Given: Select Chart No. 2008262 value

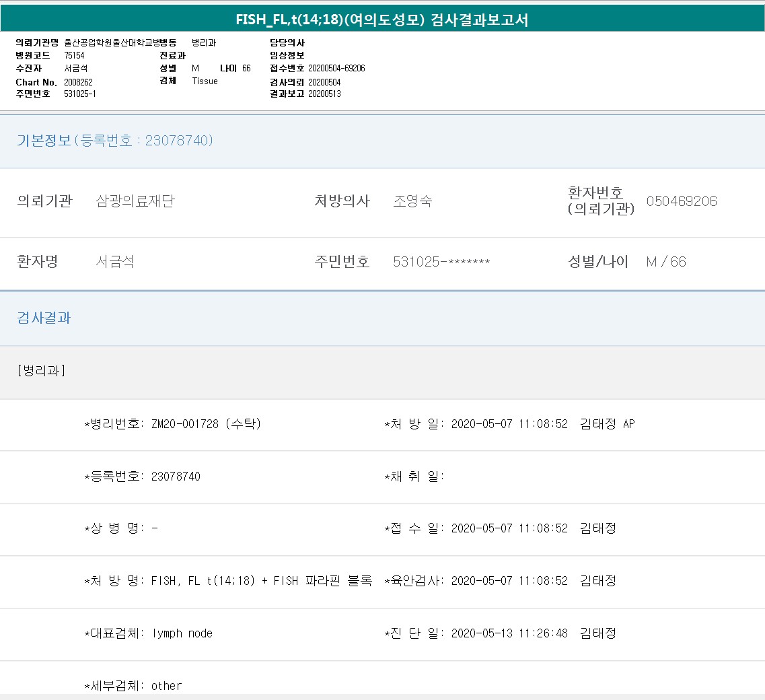Looking at the screenshot, I should coord(78,82).
